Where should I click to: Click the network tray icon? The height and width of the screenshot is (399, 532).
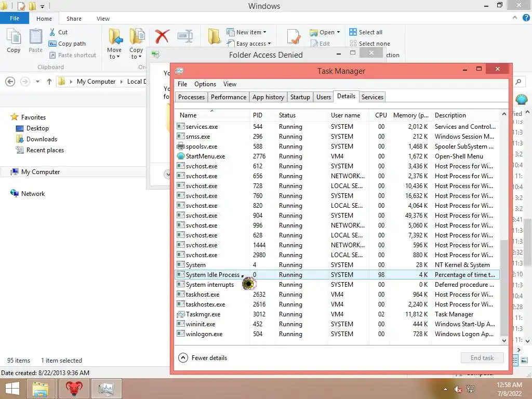pos(471,389)
